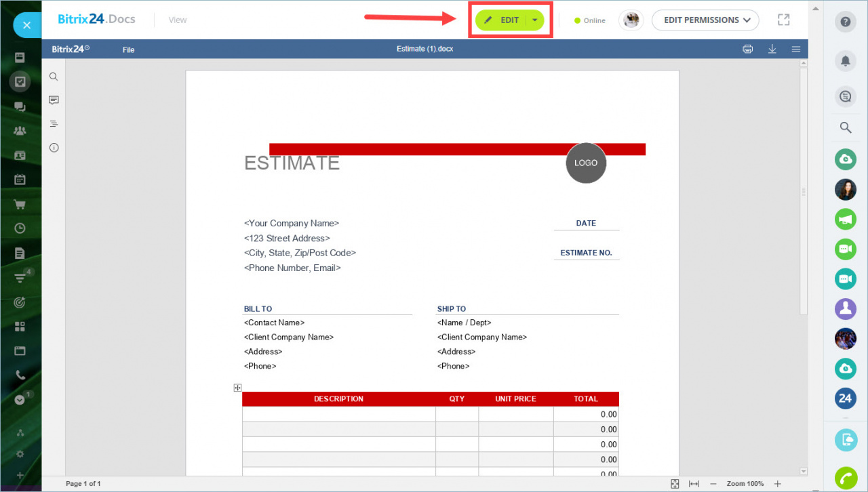Click the DATE label
The height and width of the screenshot is (492, 868).
pyautogui.click(x=586, y=223)
